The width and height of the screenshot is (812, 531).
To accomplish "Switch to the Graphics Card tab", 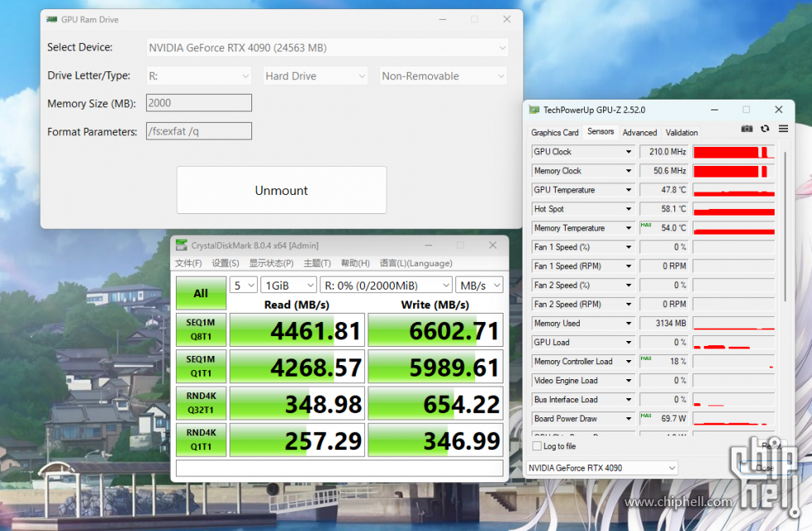I will click(555, 133).
